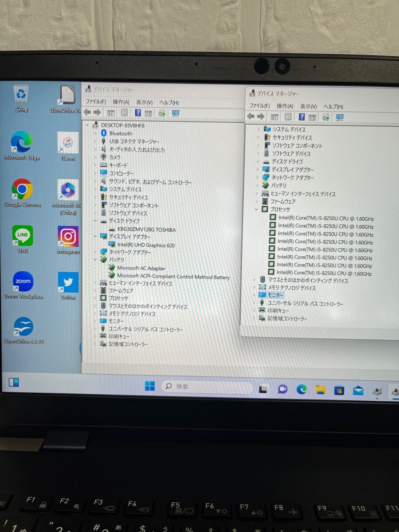This screenshot has width=399, height=532.
Task: Click blue Help icon in front Device Manager toolbar
Action: [302, 117]
